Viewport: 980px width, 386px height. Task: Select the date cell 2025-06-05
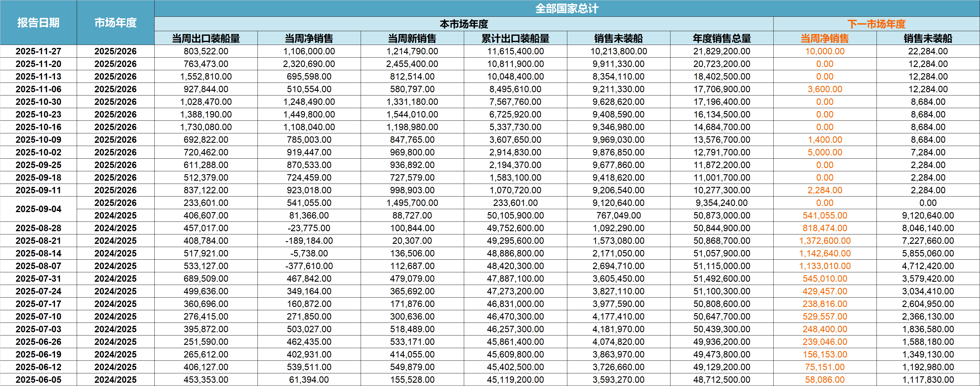pos(39,380)
